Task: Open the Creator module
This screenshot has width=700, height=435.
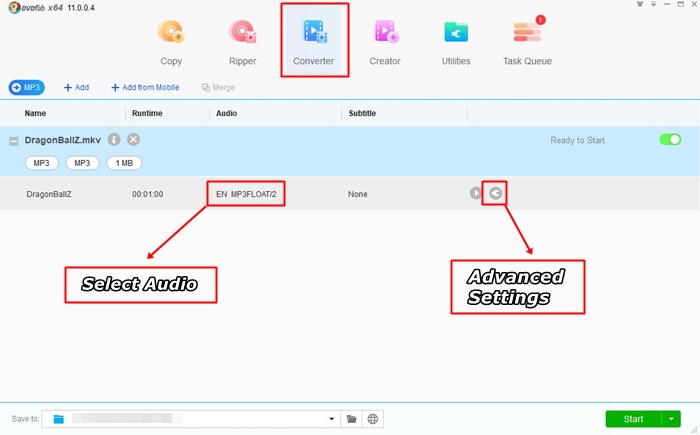Action: [x=385, y=42]
